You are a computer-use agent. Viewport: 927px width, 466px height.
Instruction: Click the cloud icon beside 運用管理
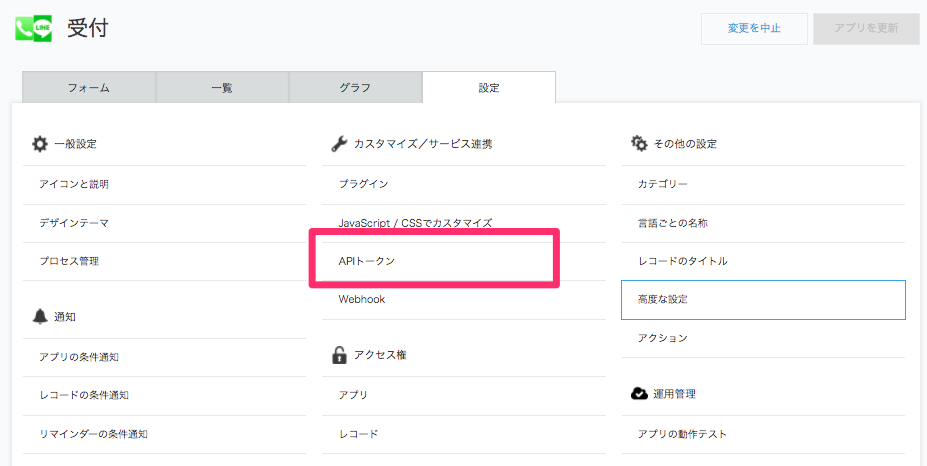[639, 394]
